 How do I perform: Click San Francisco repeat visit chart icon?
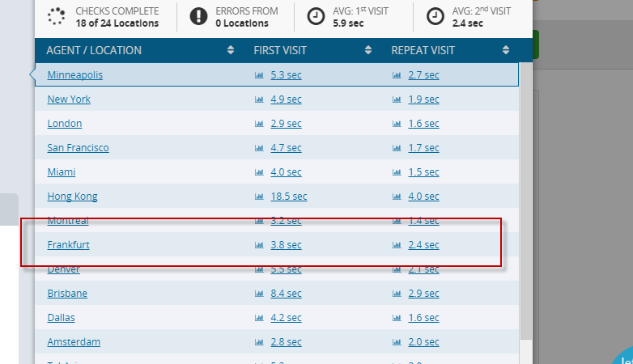point(397,148)
